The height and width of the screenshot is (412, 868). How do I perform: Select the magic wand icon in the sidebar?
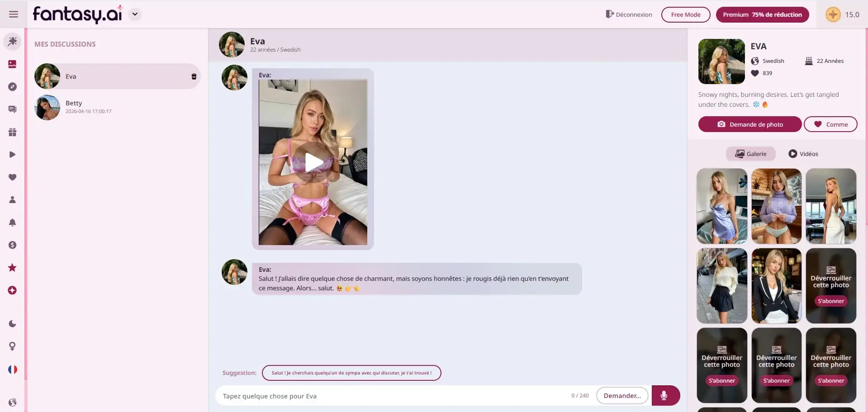coord(12,41)
